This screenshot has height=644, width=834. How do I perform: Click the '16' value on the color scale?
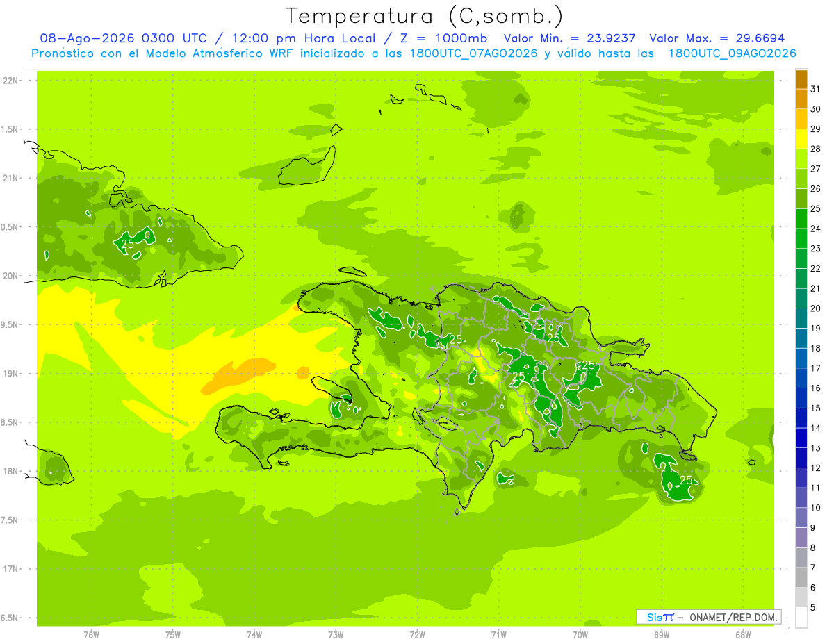point(815,388)
